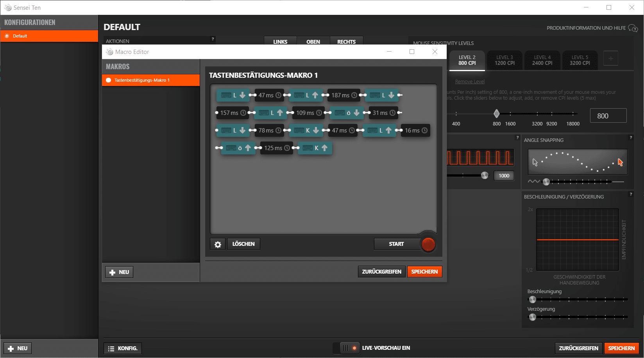The image size is (644, 358).
Task: Click the first L key-down macro block
Action: pyautogui.click(x=233, y=95)
